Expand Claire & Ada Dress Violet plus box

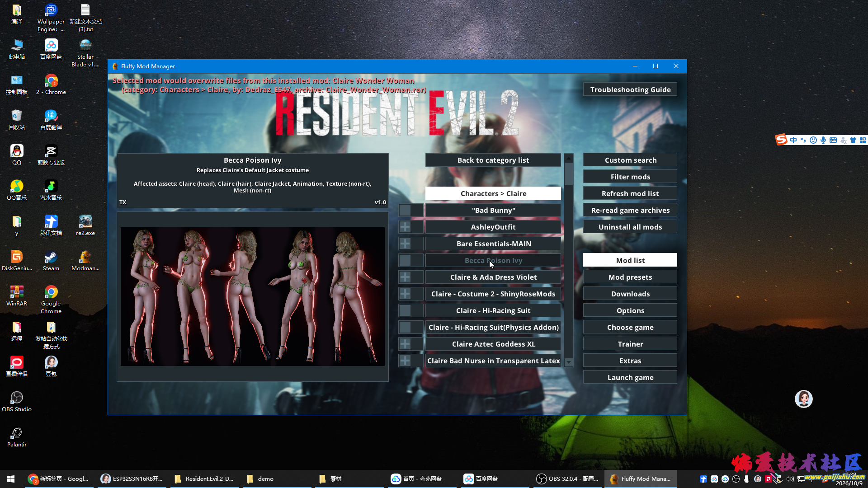405,277
